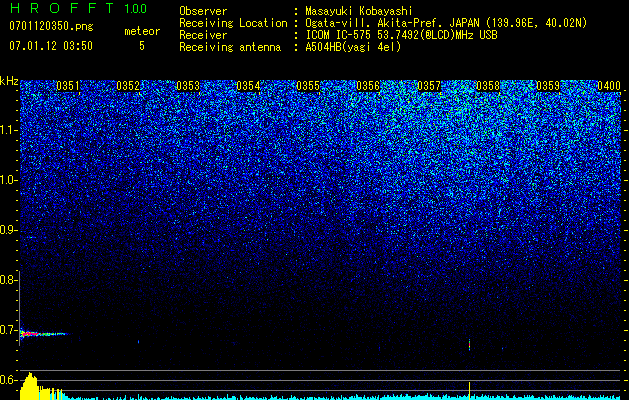Viewport: 629px width, 400px height.
Task: Select the 0357 time label
Action: tap(428, 86)
